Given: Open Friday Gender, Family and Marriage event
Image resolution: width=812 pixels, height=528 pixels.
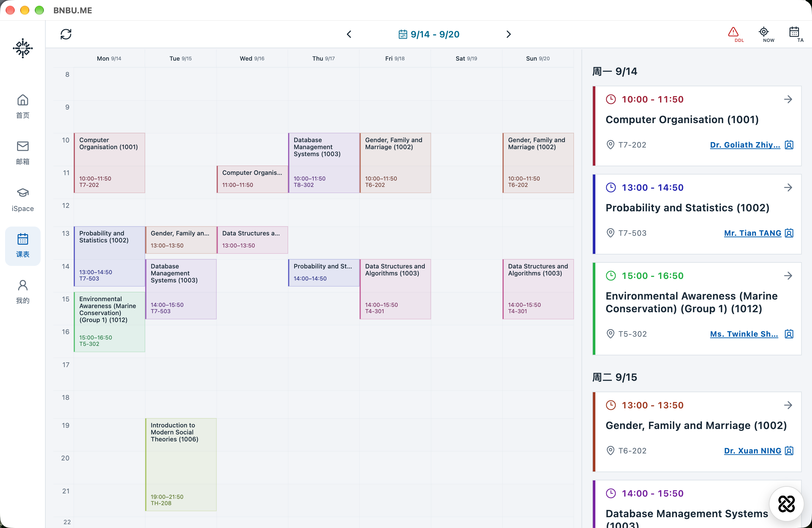Looking at the screenshot, I should [x=396, y=163].
